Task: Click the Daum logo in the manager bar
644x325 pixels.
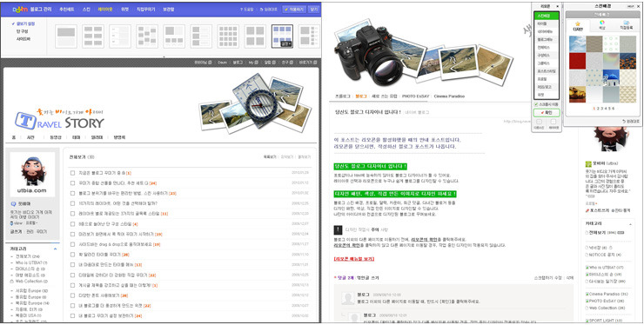Action: point(20,9)
